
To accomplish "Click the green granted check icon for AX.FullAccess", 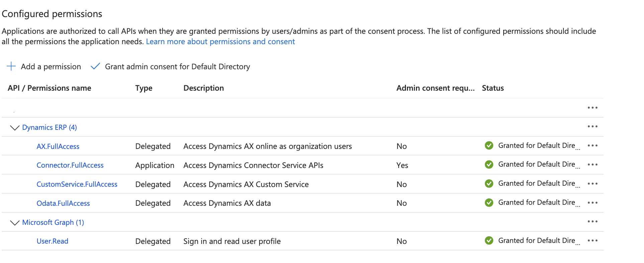I will pyautogui.click(x=489, y=146).
